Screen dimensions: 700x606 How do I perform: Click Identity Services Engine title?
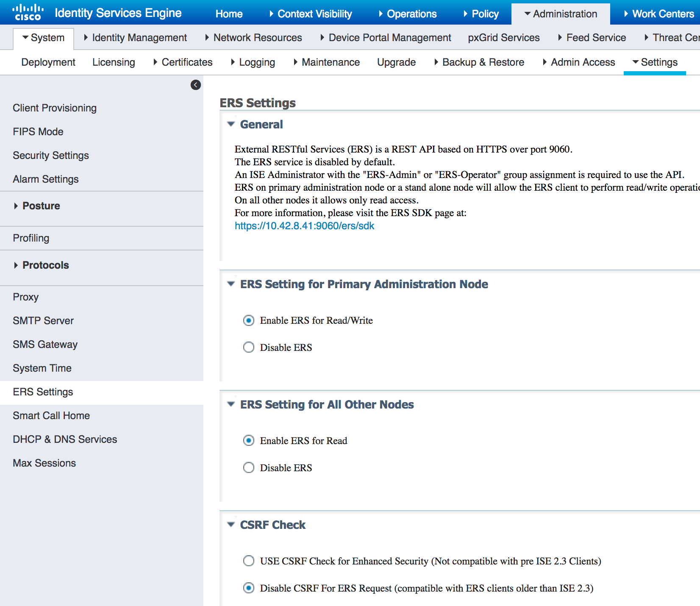[118, 13]
